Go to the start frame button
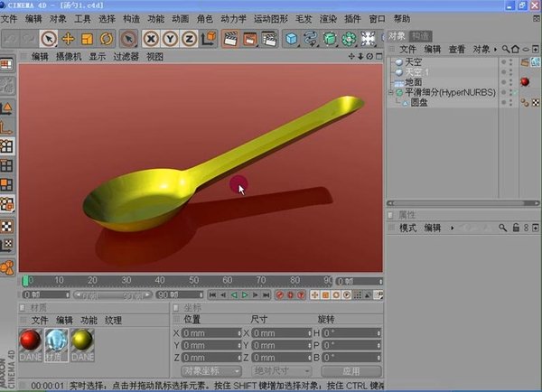 (x=212, y=294)
